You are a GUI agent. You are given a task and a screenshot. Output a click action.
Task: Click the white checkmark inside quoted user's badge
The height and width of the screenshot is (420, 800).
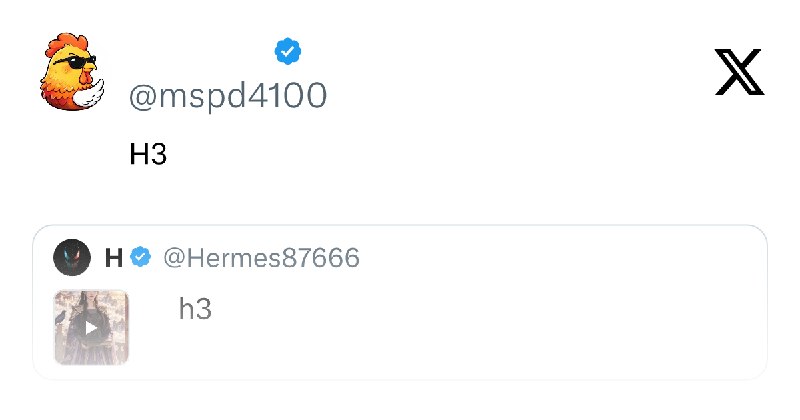[x=141, y=257]
